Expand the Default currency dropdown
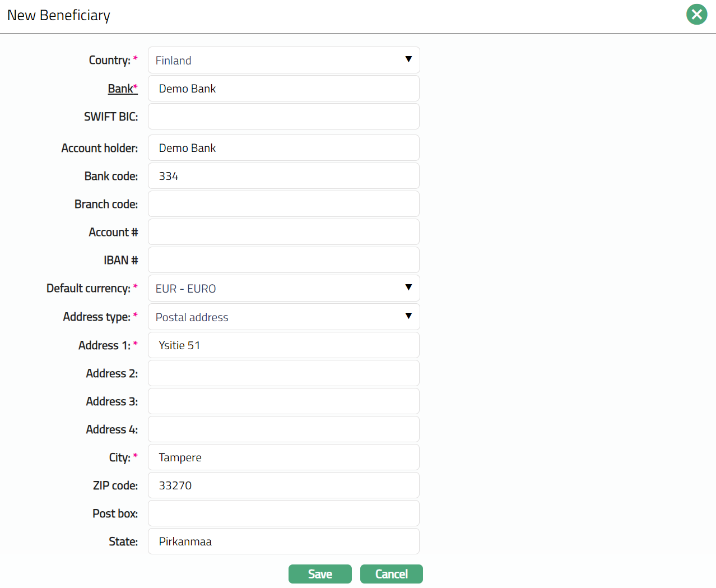Image resolution: width=716 pixels, height=588 pixels. point(283,288)
